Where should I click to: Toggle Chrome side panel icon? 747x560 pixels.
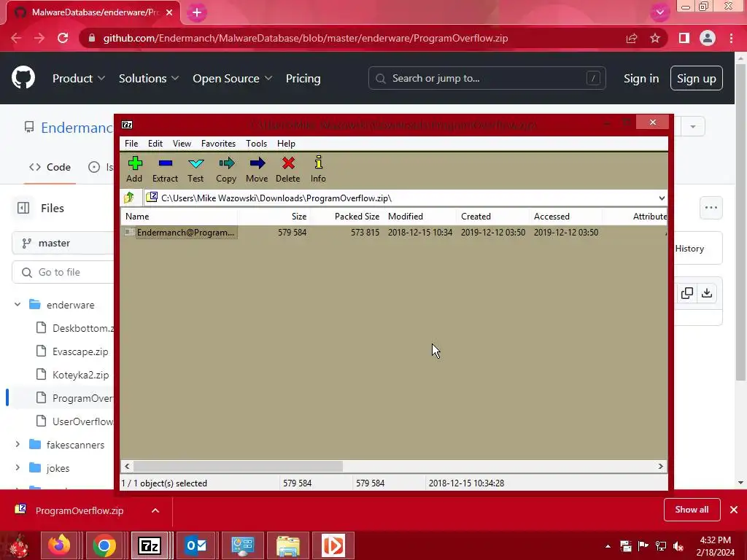684,38
